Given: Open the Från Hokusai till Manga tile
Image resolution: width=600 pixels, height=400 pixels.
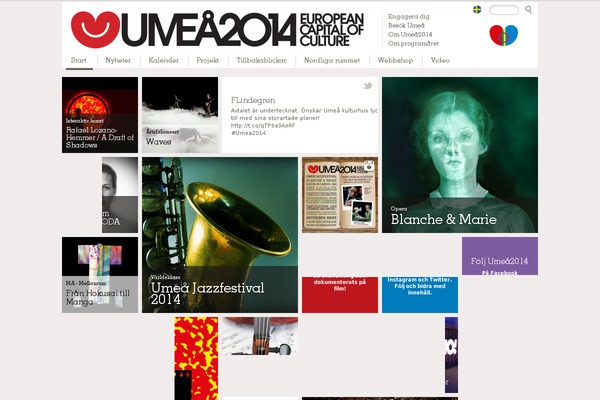Looking at the screenshot, I should (100, 275).
